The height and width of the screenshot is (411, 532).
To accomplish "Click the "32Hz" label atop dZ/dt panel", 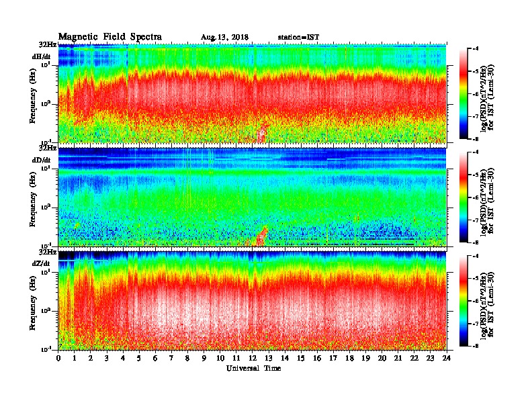I will click(48, 252).
